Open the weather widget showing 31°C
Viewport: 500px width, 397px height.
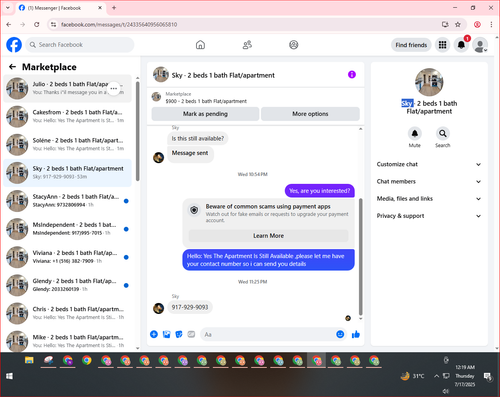(412, 376)
